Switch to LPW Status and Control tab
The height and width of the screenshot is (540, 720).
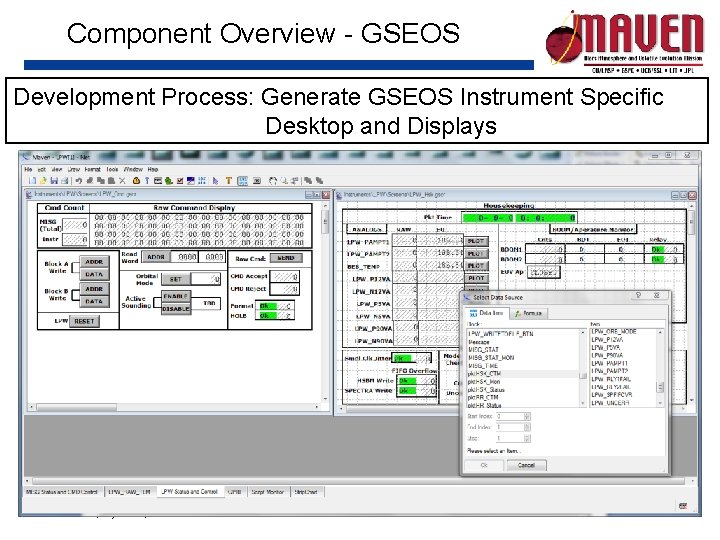click(x=189, y=492)
